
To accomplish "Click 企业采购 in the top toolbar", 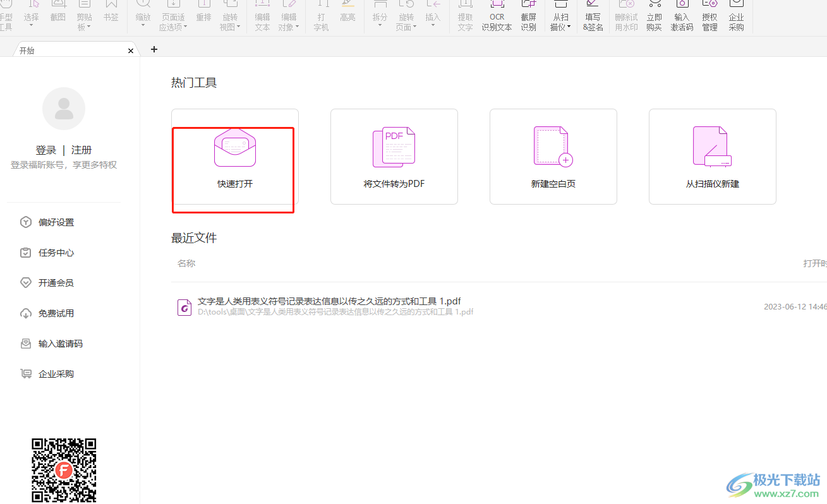I will click(x=737, y=17).
